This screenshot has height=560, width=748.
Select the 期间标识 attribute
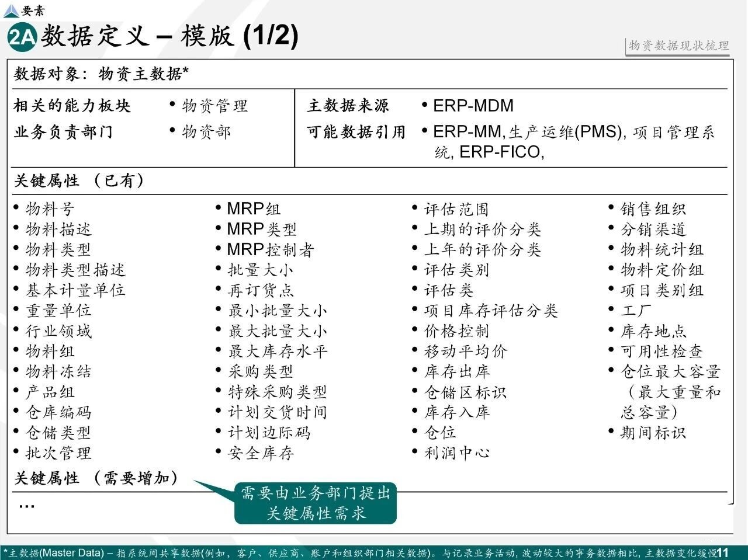[653, 433]
